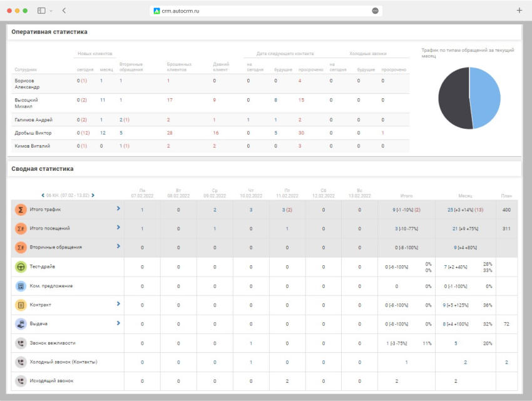Expand the Итого трафик row arrow
The image size is (532, 401).
point(118,208)
